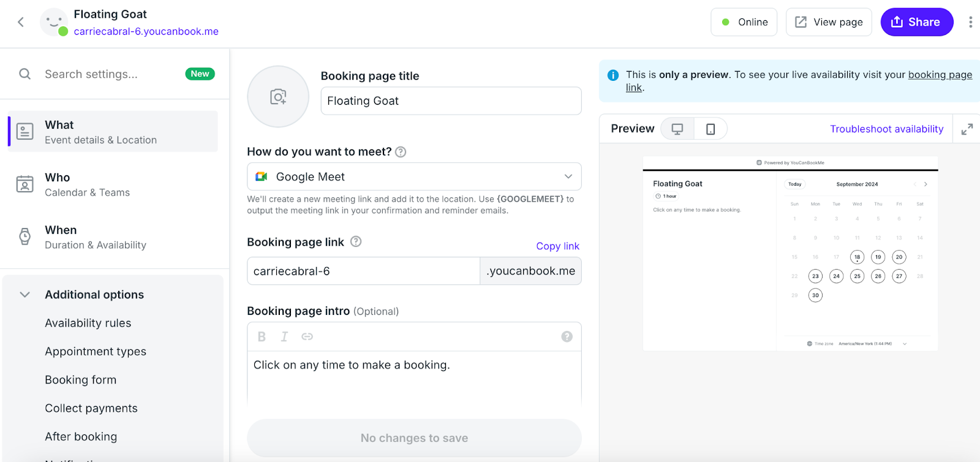Click the Floating Goat smiley avatar

tap(54, 22)
